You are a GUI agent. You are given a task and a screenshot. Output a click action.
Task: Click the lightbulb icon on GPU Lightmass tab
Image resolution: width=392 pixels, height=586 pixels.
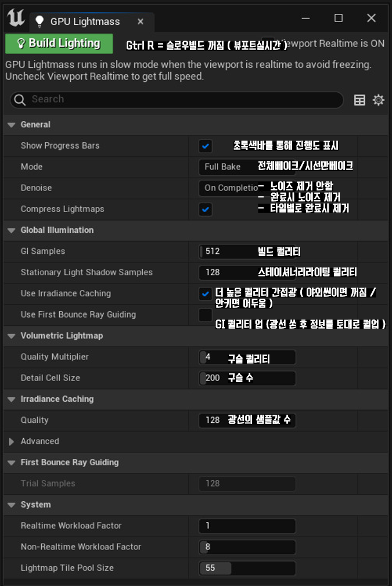39,21
